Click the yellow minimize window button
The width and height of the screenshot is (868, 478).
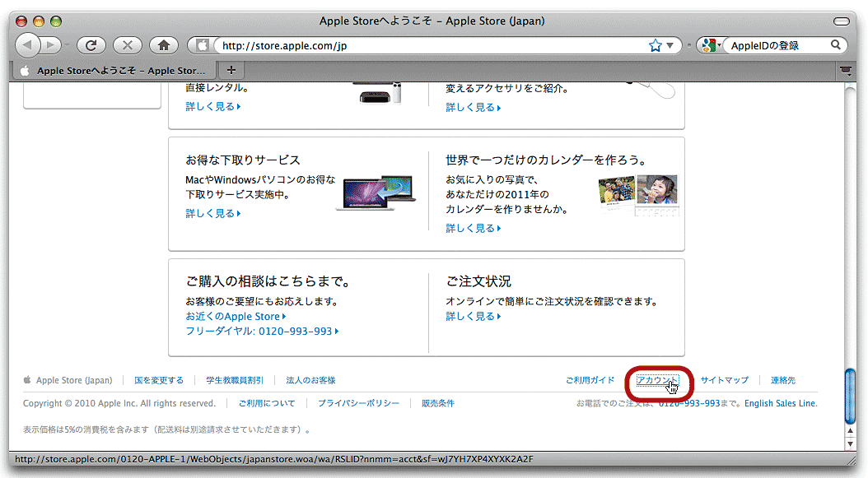click(38, 21)
